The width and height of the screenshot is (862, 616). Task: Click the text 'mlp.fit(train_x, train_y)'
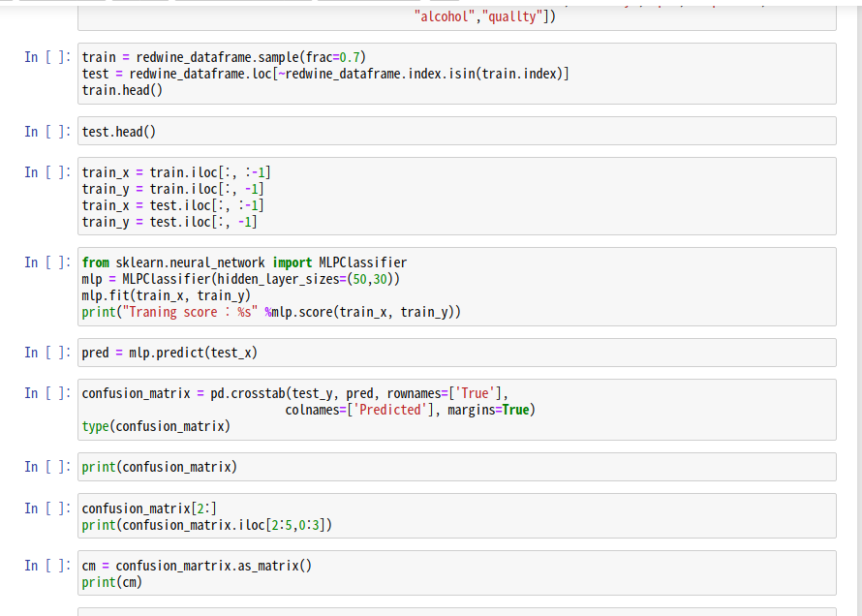pos(166,295)
